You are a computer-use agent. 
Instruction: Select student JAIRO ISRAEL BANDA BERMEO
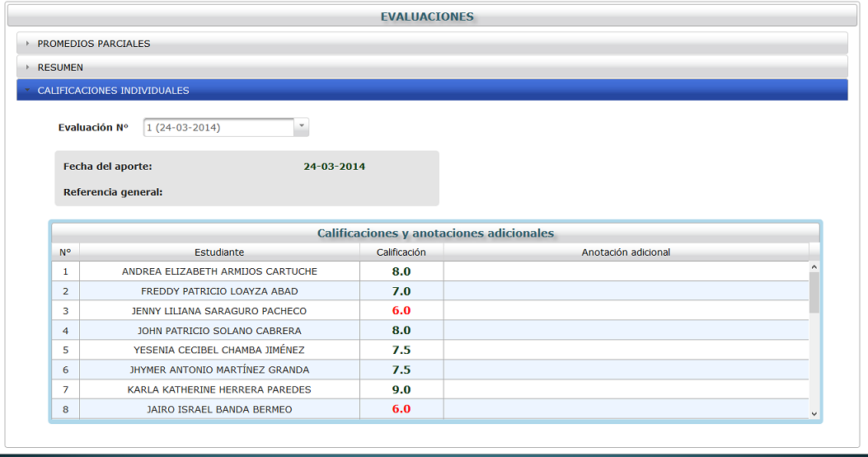219,409
